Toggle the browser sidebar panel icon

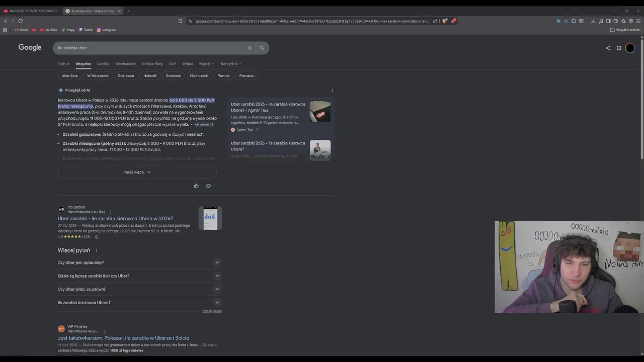point(608,21)
